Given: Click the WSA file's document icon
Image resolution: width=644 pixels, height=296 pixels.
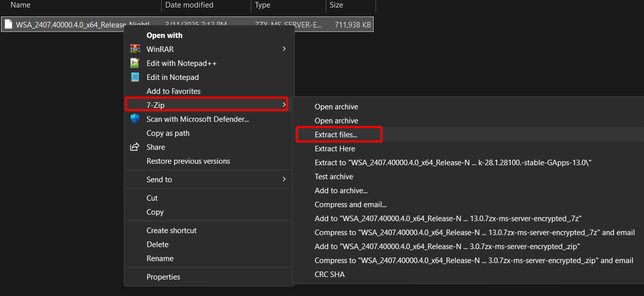Looking at the screenshot, I should (x=8, y=24).
